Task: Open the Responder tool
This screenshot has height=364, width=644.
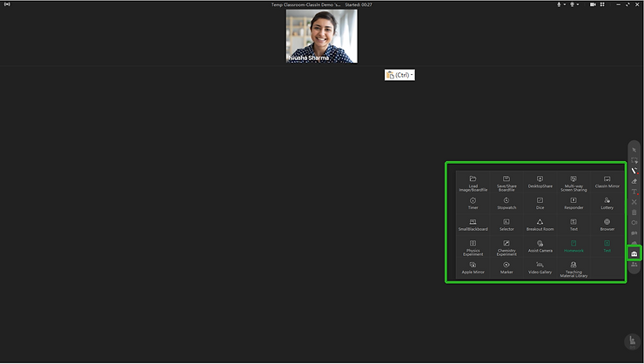Action: 574,203
